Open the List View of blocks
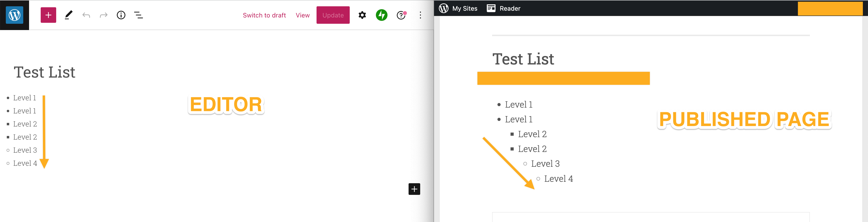 (x=138, y=15)
